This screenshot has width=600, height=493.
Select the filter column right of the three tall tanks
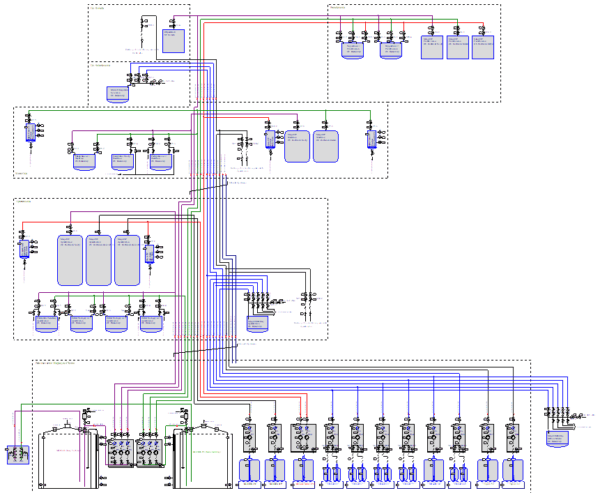[150, 254]
